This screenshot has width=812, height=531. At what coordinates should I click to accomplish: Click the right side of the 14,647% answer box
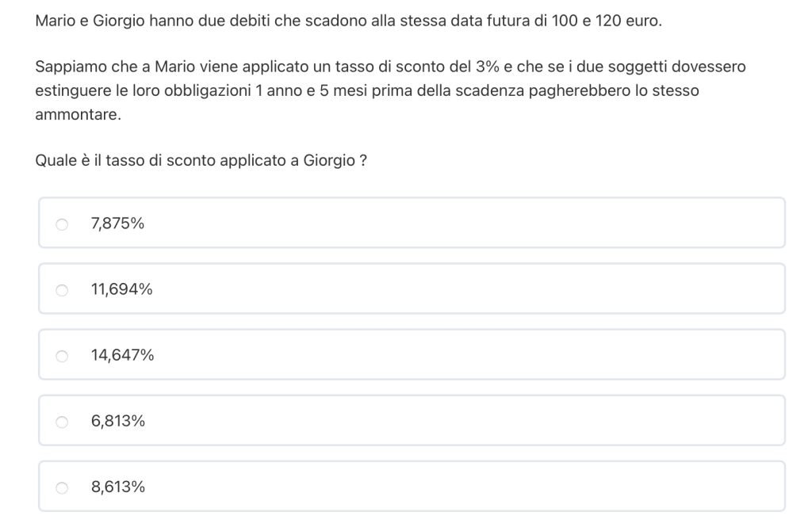[x=714, y=356]
